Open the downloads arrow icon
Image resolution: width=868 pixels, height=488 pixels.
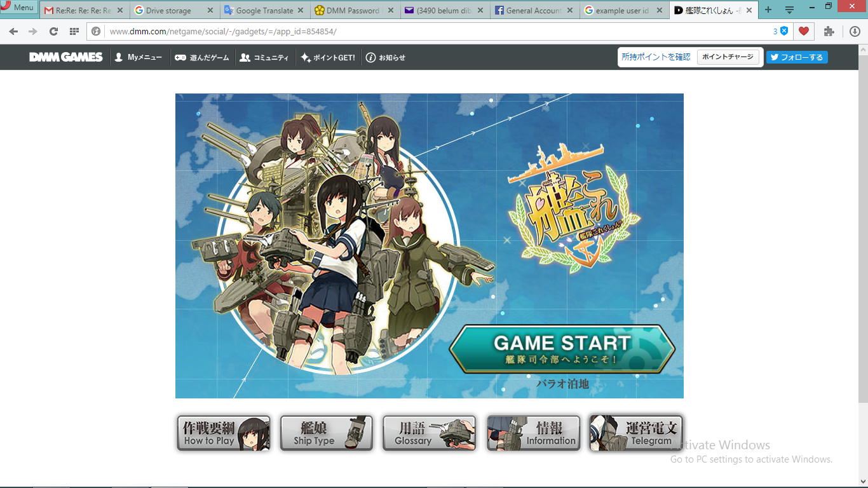[x=855, y=31]
